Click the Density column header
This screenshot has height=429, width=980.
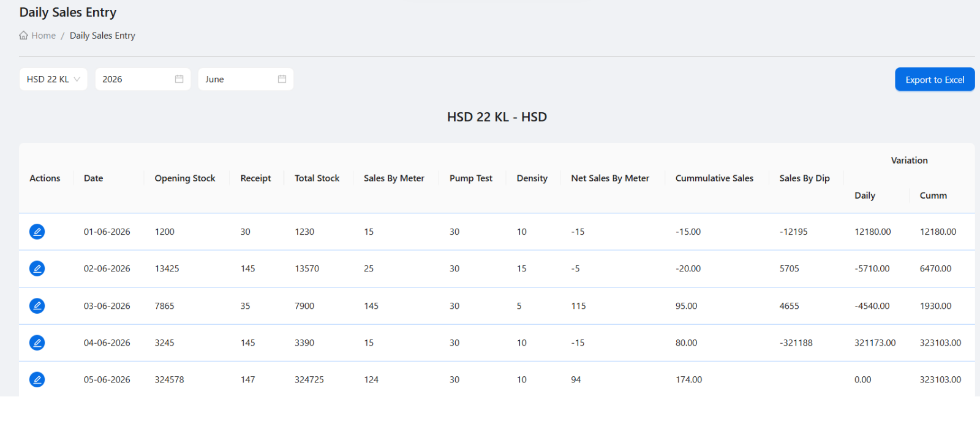pyautogui.click(x=532, y=178)
